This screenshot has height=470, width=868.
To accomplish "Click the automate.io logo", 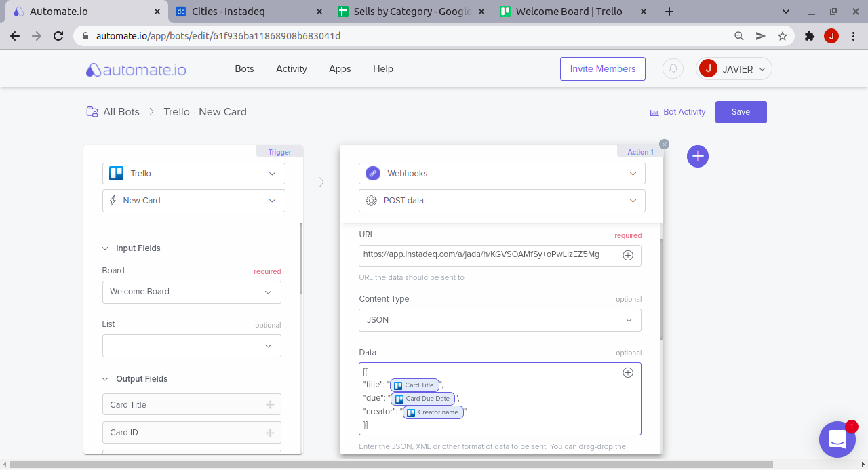I will (x=136, y=69).
